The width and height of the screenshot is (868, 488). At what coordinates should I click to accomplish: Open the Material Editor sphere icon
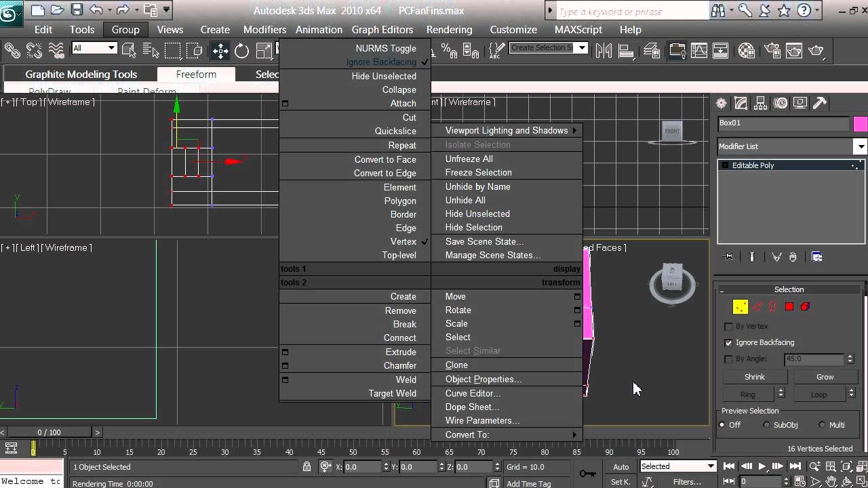point(747,50)
